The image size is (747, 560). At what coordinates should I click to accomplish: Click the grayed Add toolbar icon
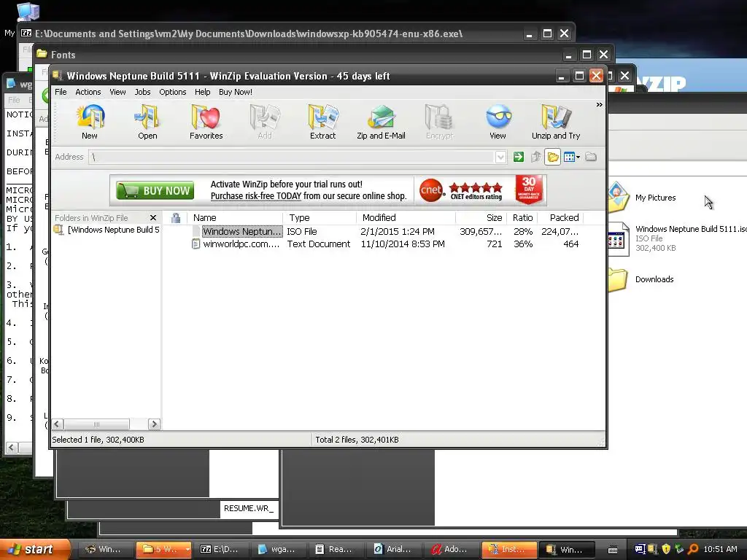[264, 122]
